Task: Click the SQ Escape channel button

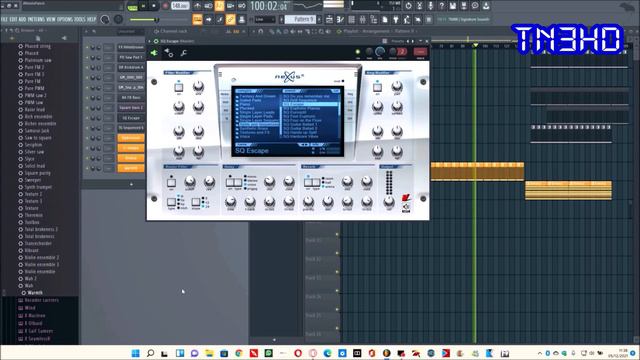Action: click(131, 118)
